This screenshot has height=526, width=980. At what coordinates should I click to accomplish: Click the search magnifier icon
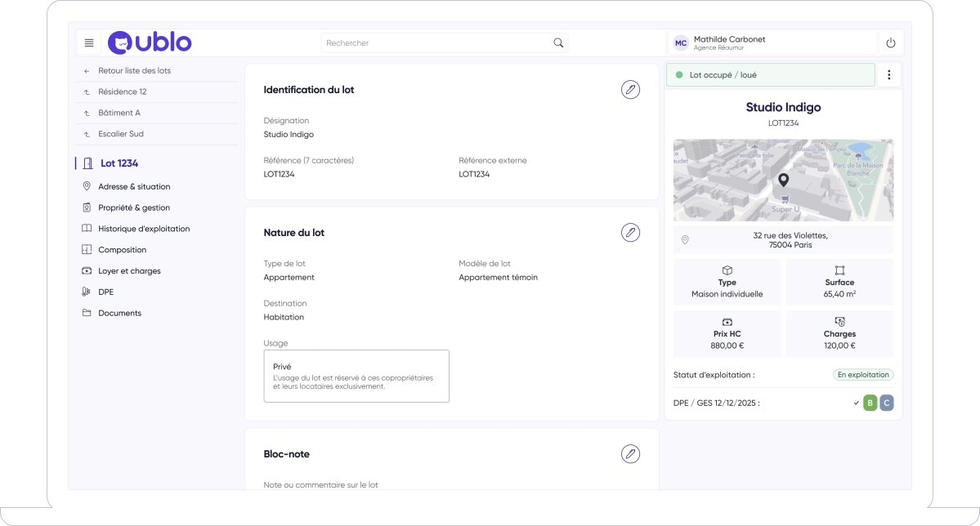[x=558, y=43]
